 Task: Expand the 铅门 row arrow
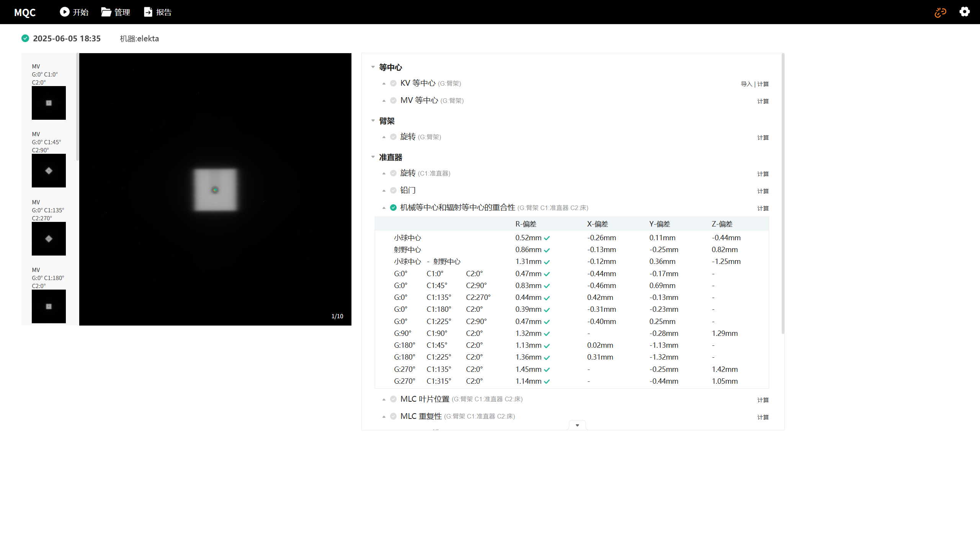pos(384,191)
